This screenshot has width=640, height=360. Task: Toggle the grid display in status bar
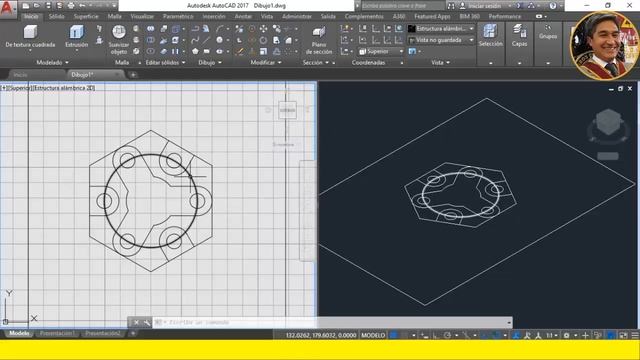(393, 336)
